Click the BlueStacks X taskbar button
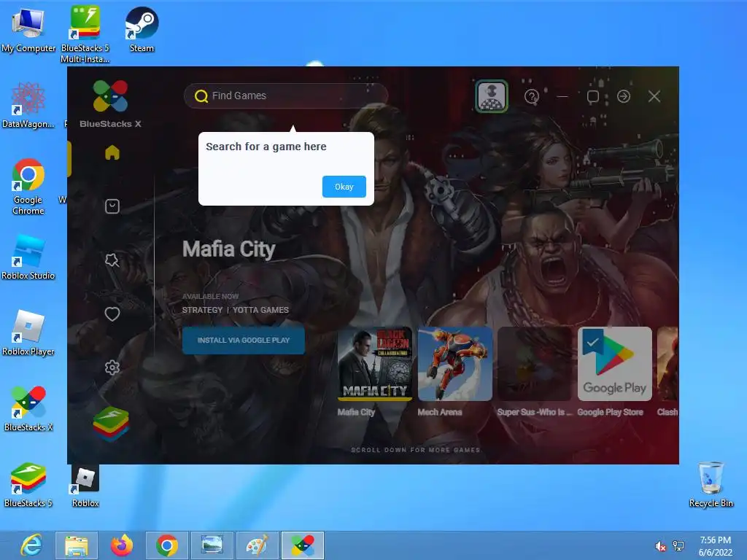The height and width of the screenshot is (560, 747). pos(303,545)
